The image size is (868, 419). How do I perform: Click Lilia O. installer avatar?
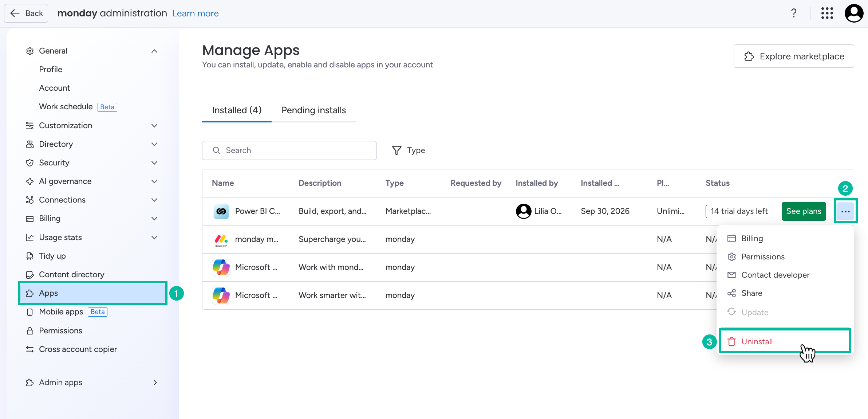click(x=524, y=211)
